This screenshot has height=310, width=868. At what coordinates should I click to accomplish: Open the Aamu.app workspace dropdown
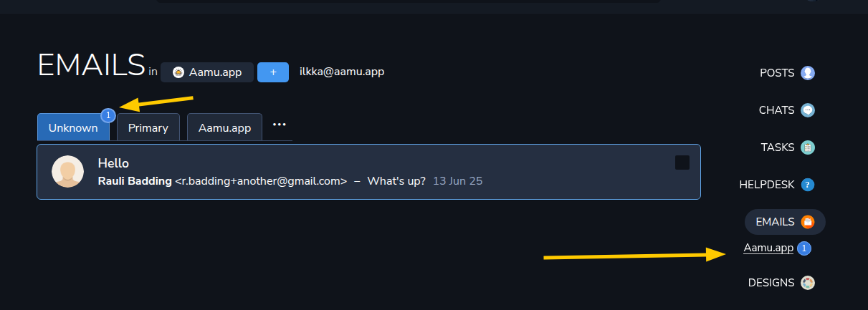(207, 72)
